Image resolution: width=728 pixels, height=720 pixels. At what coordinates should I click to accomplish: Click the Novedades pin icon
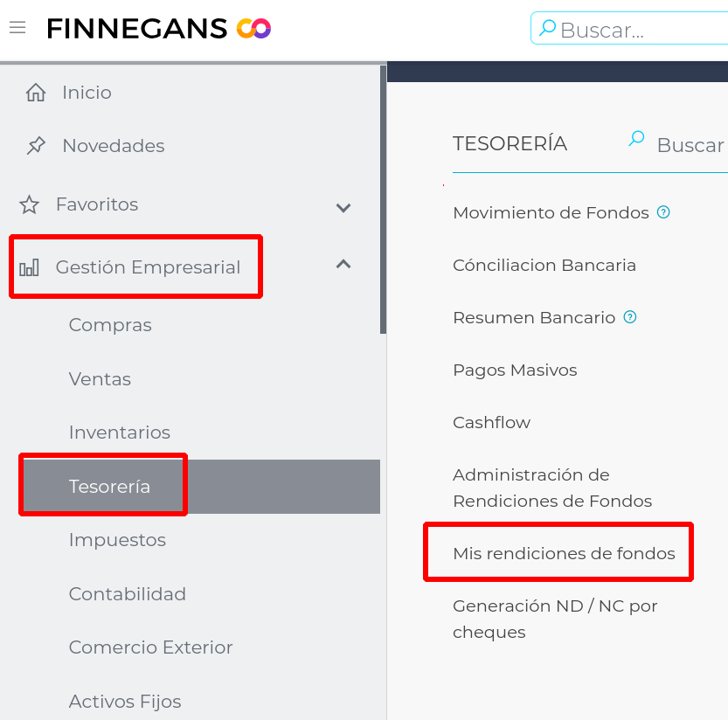coord(36,146)
